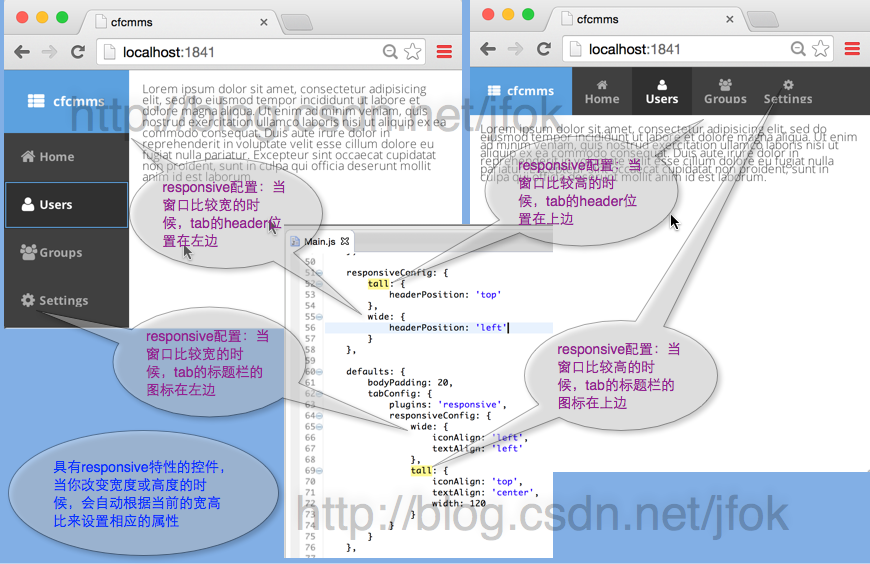Close the Main.js editor tab
Screen dimensions: 870x564
(345, 241)
